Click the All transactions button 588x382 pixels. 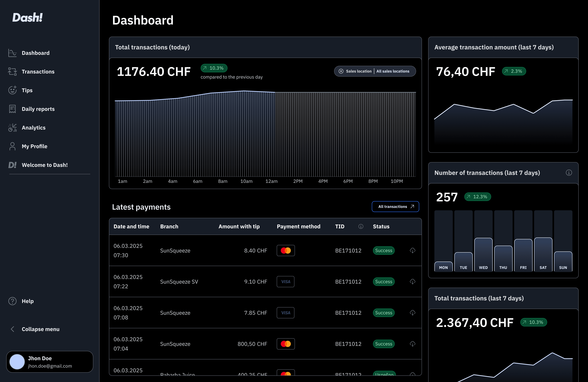[395, 207]
